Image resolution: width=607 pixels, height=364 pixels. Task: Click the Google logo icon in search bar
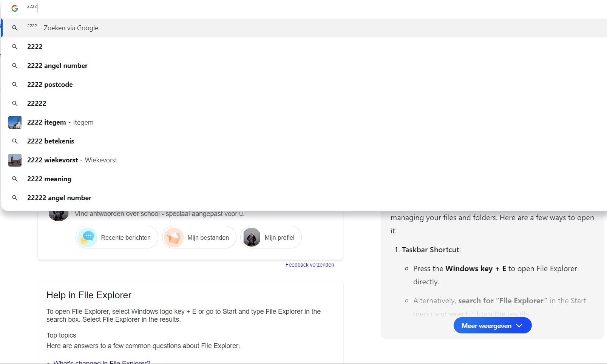point(15,8)
